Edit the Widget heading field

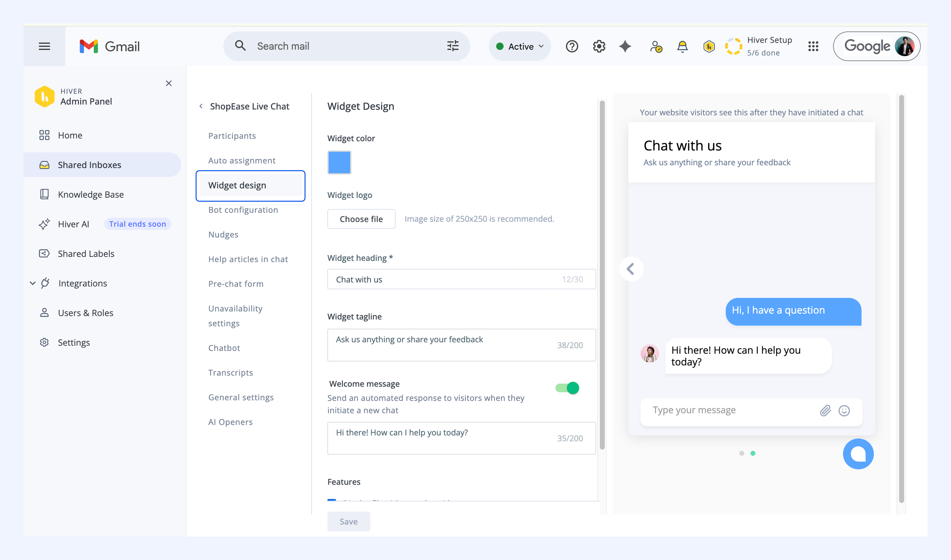coord(461,279)
